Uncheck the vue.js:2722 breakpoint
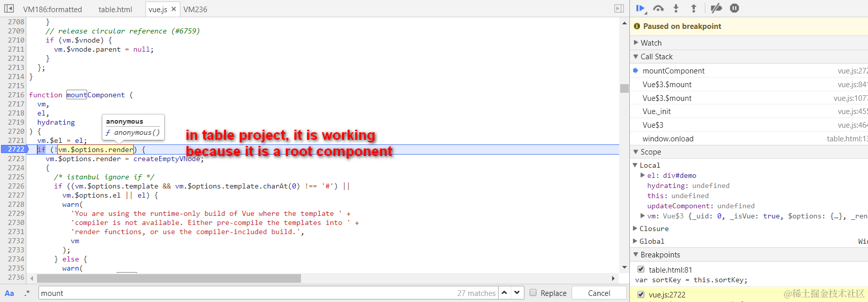This screenshot has width=868, height=302. pyautogui.click(x=641, y=294)
